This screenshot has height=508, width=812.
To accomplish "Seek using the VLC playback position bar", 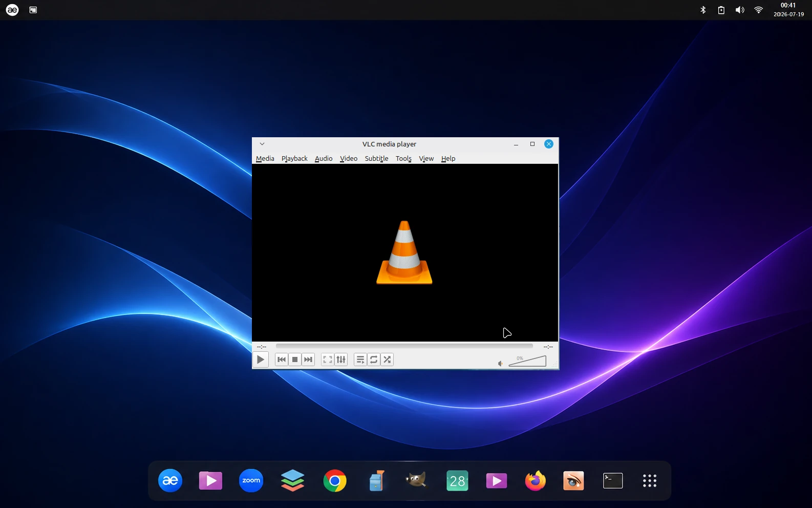I will (x=404, y=346).
